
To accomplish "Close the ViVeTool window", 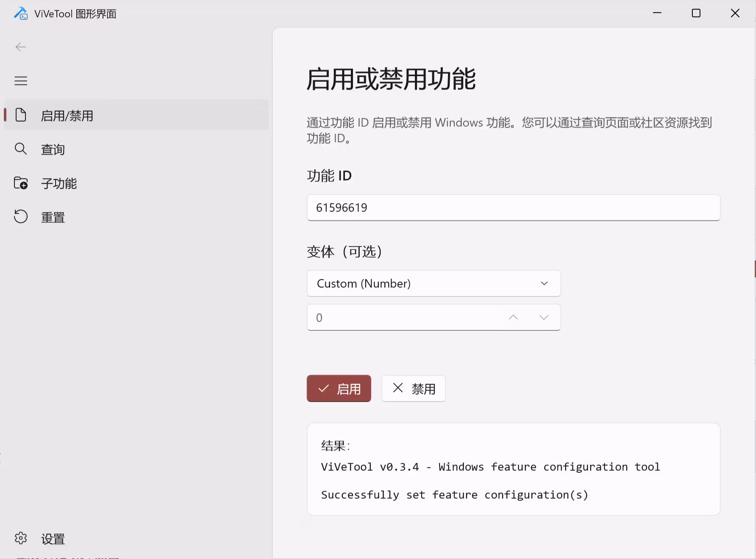I will pos(735,14).
